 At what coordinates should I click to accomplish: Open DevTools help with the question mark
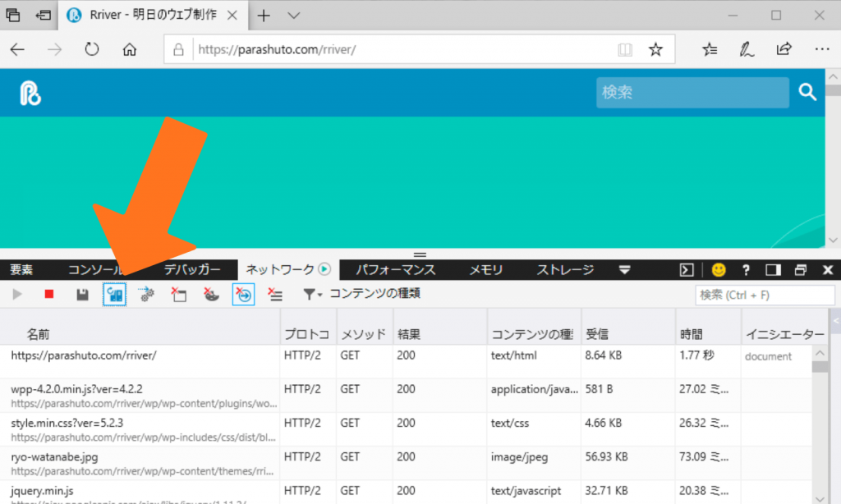pyautogui.click(x=745, y=269)
